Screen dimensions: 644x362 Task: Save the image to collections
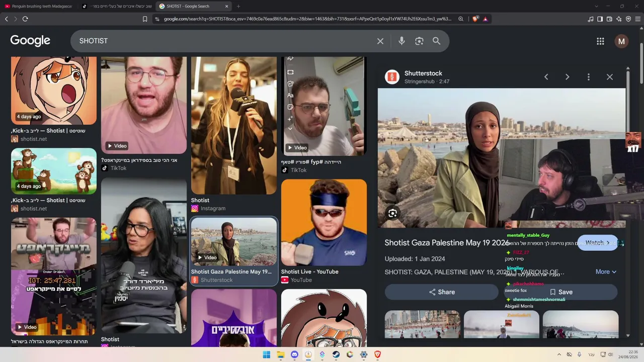point(561,292)
